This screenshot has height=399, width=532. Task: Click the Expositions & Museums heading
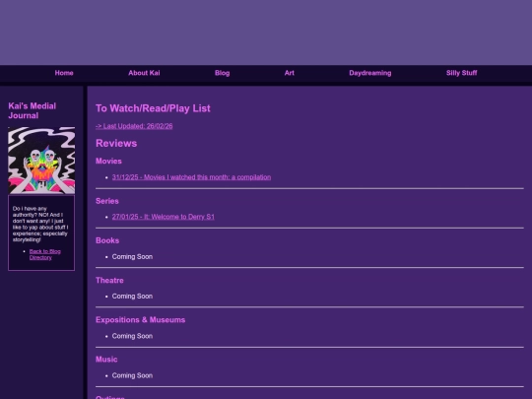click(141, 320)
